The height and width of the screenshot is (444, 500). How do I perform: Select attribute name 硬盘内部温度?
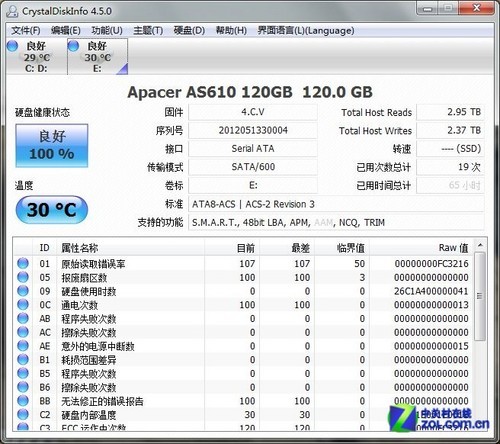(x=88, y=415)
